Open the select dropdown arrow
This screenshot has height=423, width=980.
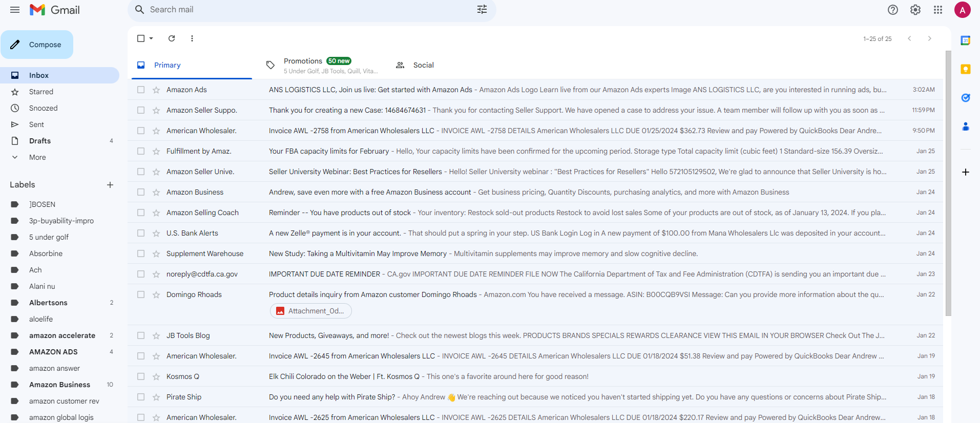[x=151, y=38]
